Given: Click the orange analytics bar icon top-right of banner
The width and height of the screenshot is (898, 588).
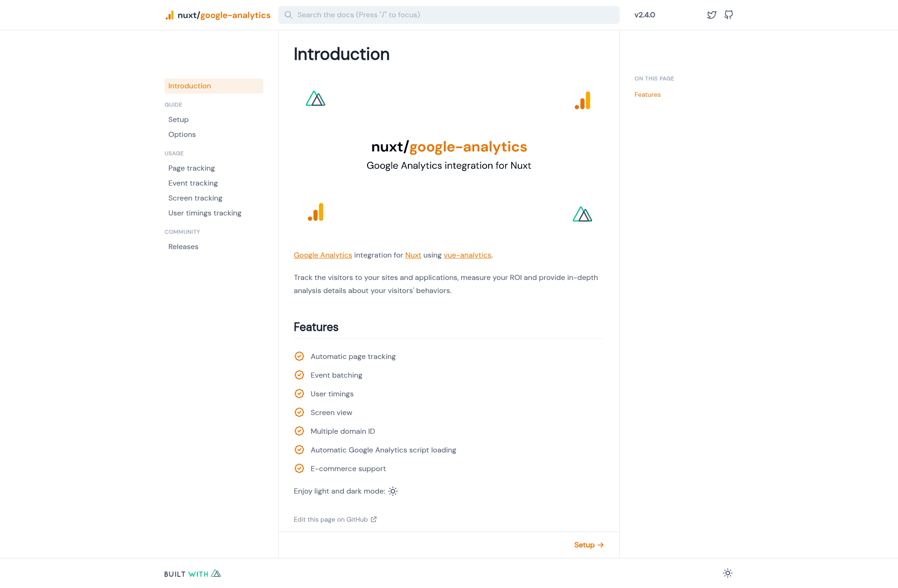Looking at the screenshot, I should [x=583, y=100].
